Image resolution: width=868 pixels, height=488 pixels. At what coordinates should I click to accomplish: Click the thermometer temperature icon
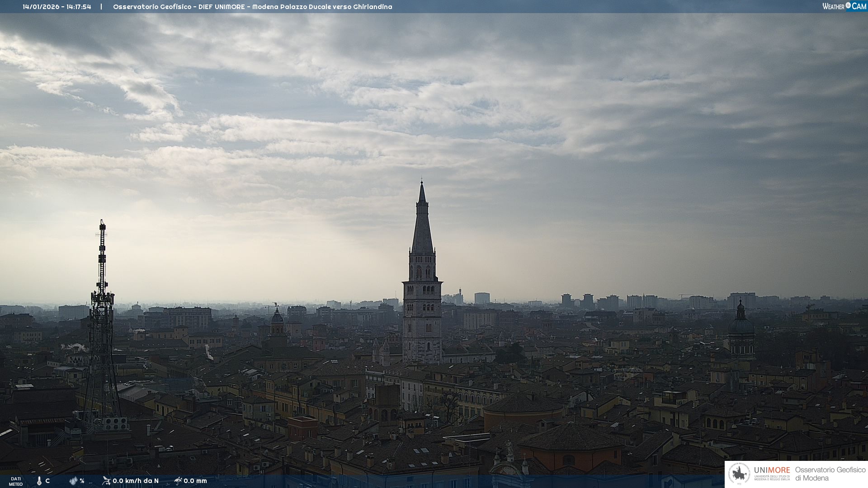click(39, 481)
